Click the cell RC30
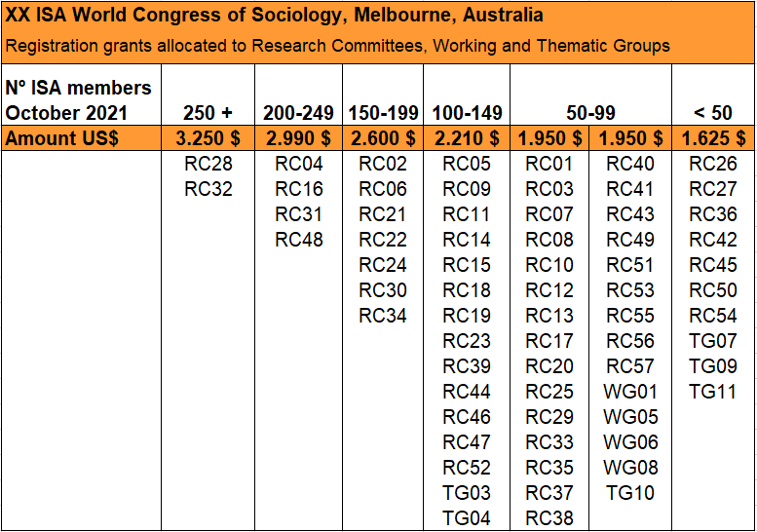 [x=383, y=290]
